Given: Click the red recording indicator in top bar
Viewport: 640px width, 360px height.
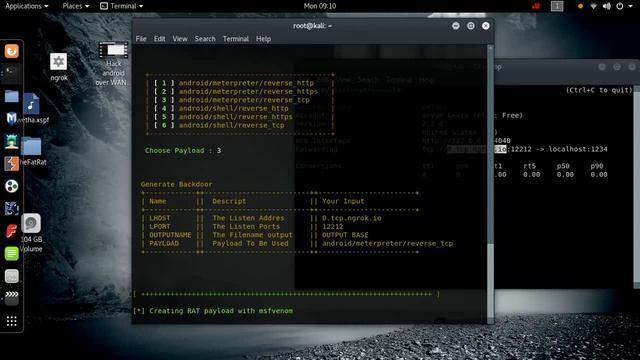Looking at the screenshot, I should click(536, 6).
